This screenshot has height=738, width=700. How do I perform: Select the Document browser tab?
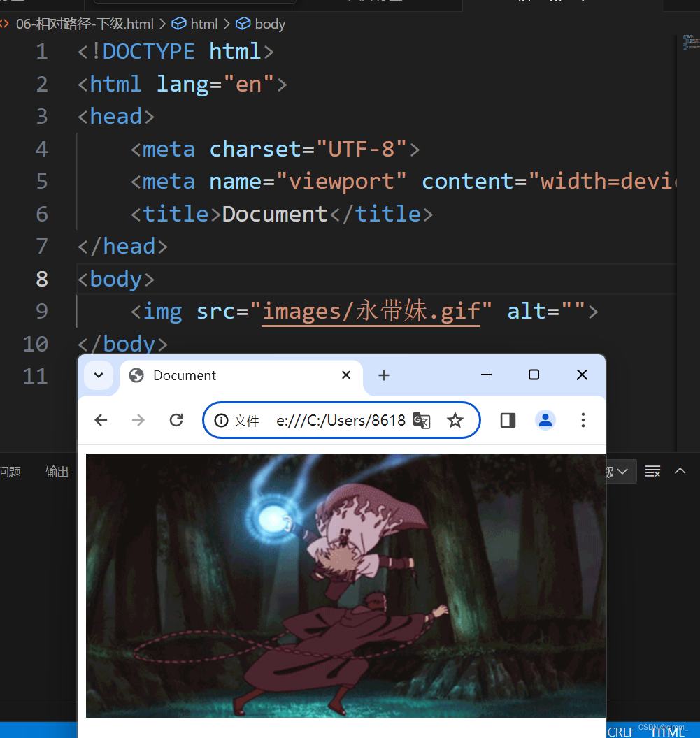click(x=185, y=375)
